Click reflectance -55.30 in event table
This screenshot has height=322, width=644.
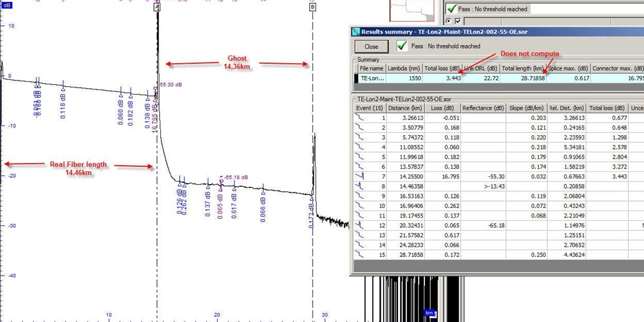pos(482,176)
